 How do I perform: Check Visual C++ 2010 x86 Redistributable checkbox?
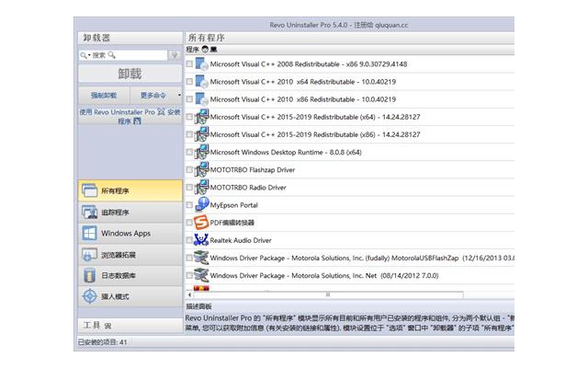(189, 99)
